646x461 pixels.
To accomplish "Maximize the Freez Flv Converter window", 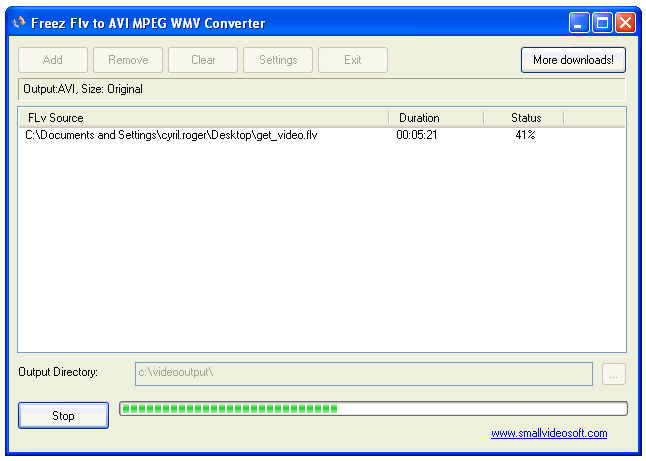I will click(602, 23).
